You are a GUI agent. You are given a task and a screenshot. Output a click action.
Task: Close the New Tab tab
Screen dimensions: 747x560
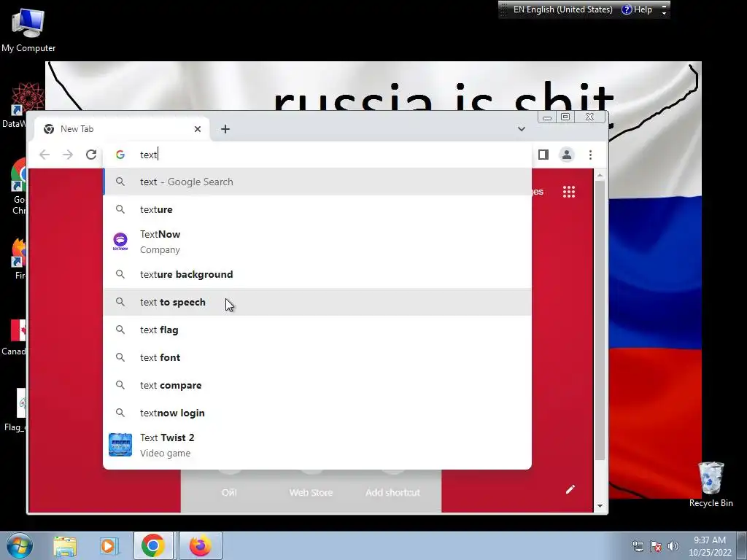tap(198, 129)
